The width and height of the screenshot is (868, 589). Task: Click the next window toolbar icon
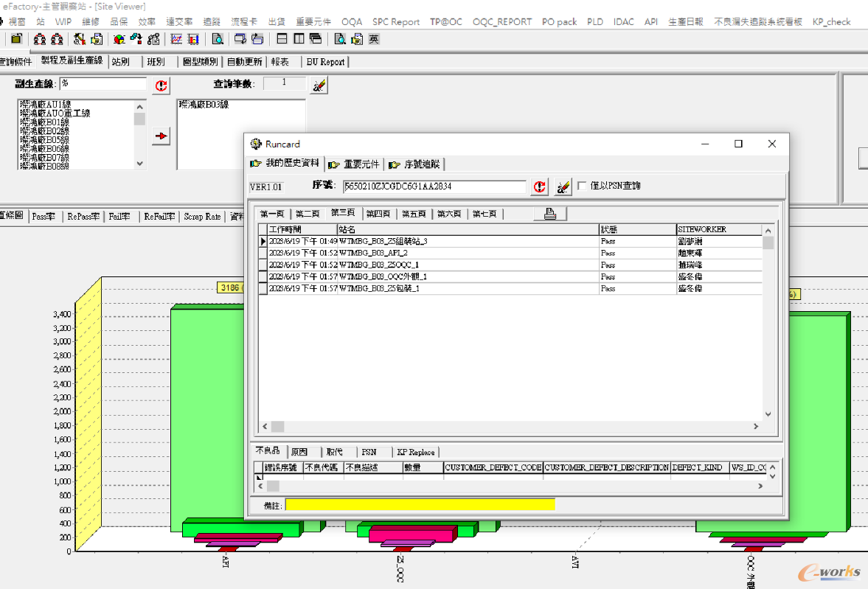click(x=240, y=39)
